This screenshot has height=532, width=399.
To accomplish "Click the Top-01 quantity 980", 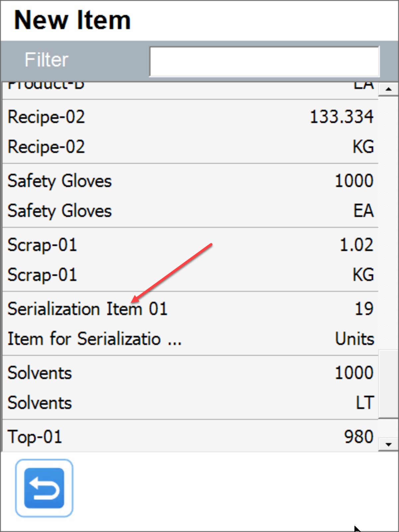I will tap(359, 437).
